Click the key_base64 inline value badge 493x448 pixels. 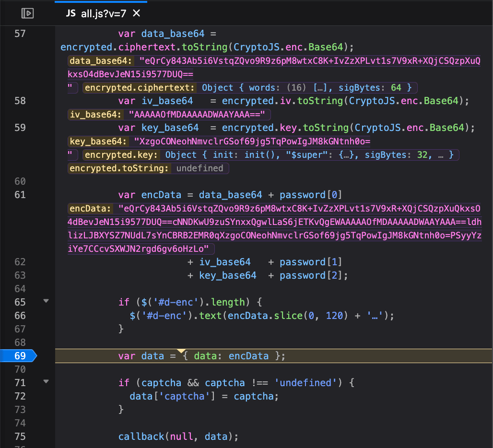(x=98, y=141)
